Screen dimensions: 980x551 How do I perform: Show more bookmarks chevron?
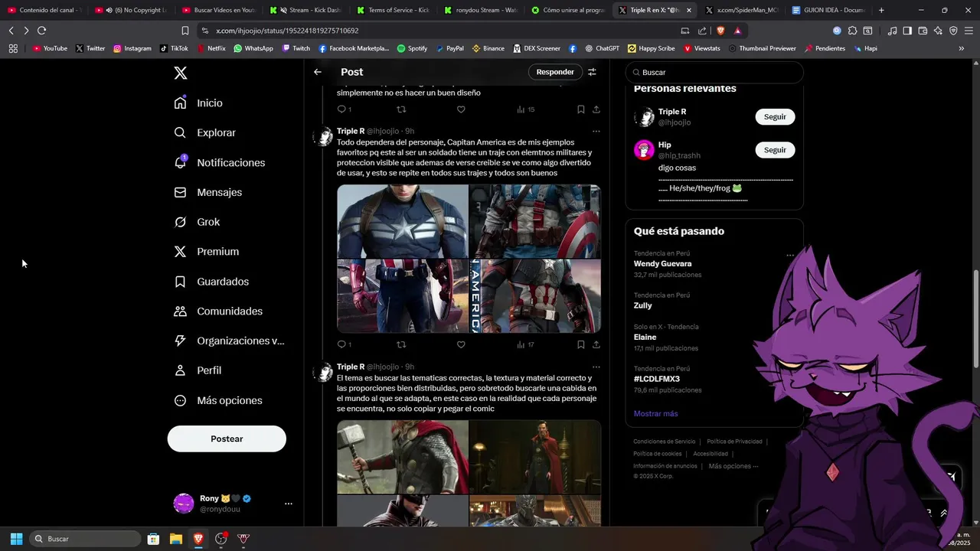click(962, 48)
